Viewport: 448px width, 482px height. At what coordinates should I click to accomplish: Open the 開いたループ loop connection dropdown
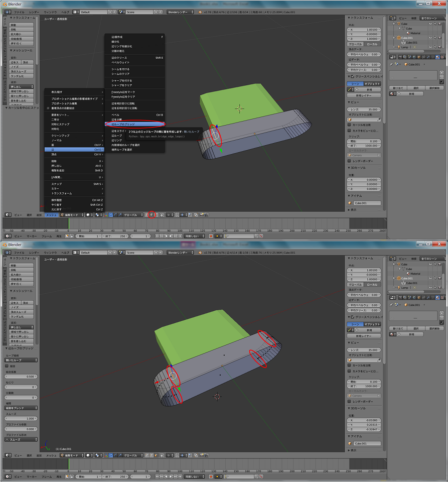coord(21,360)
